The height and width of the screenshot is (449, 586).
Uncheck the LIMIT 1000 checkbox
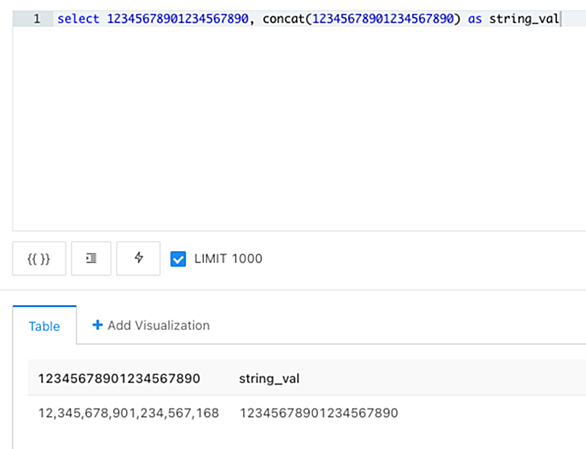[178, 259]
